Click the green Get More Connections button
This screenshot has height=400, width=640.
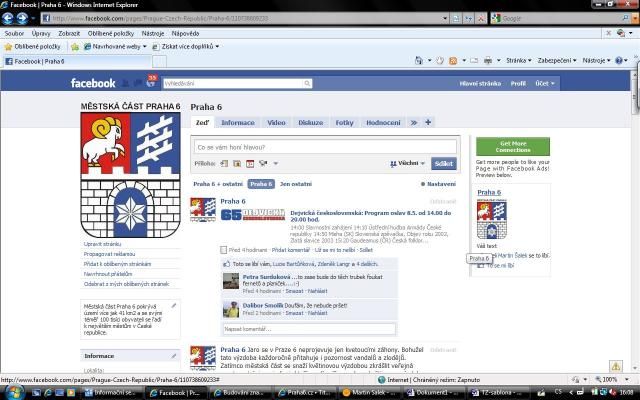[x=513, y=147]
